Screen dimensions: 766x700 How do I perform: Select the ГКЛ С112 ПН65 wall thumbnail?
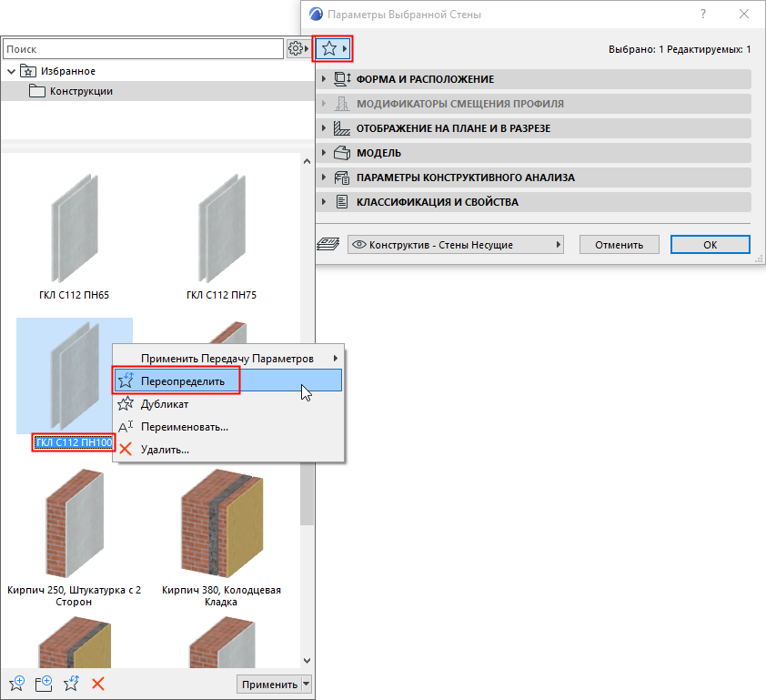[x=74, y=226]
